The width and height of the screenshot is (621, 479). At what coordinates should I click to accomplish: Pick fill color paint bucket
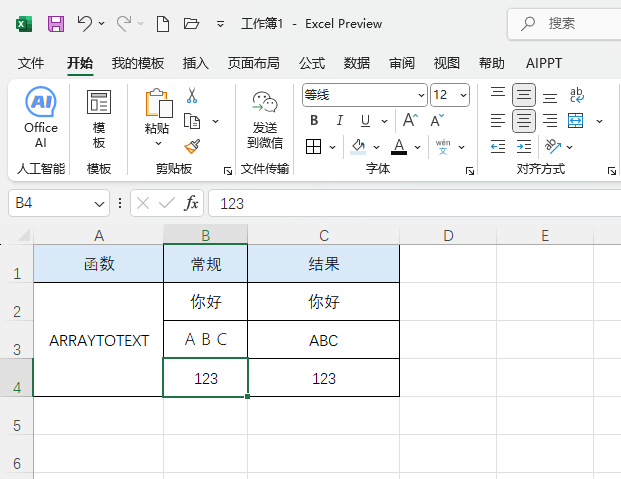pyautogui.click(x=358, y=147)
